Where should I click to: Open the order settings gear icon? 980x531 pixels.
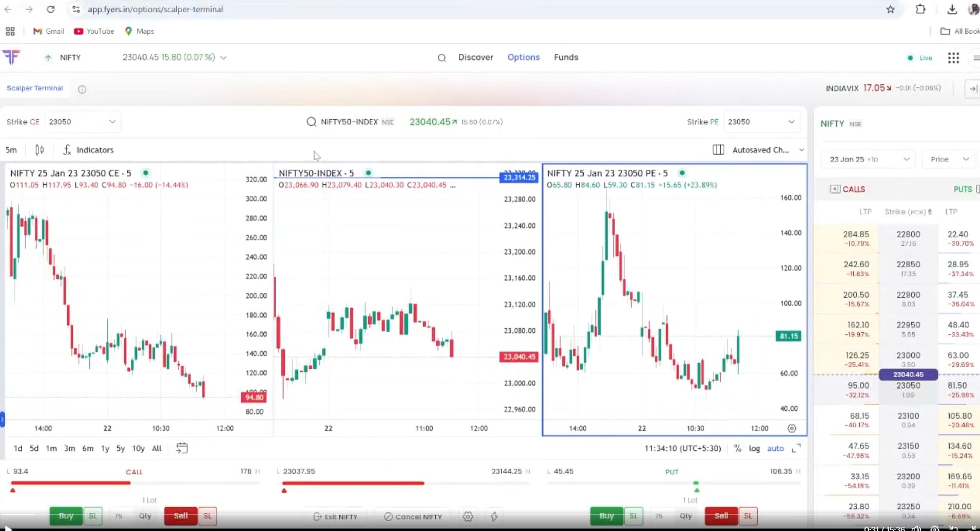pyautogui.click(x=468, y=517)
